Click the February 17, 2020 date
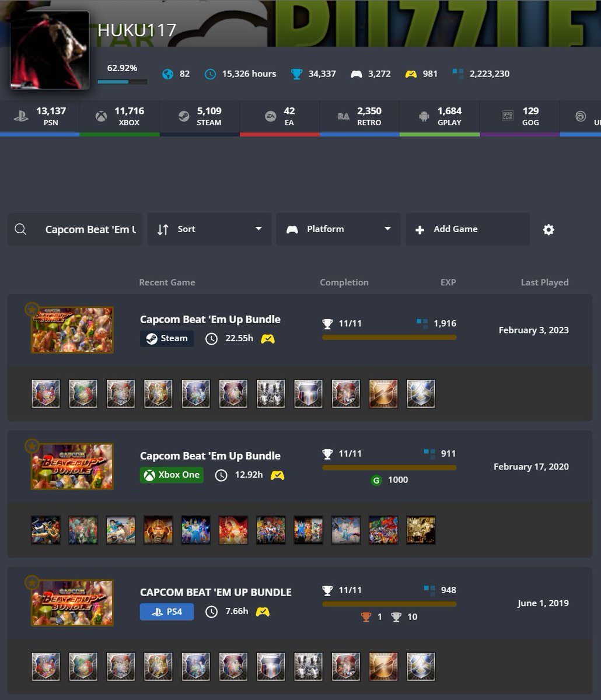 pos(531,467)
